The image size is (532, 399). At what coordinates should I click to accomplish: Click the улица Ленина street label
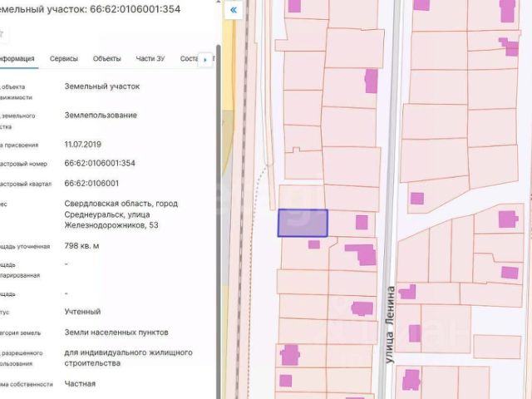391,325
